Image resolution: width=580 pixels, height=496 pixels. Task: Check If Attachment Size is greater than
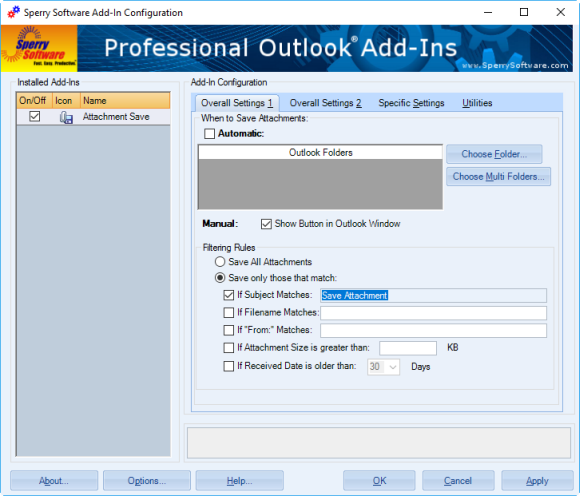(x=229, y=348)
